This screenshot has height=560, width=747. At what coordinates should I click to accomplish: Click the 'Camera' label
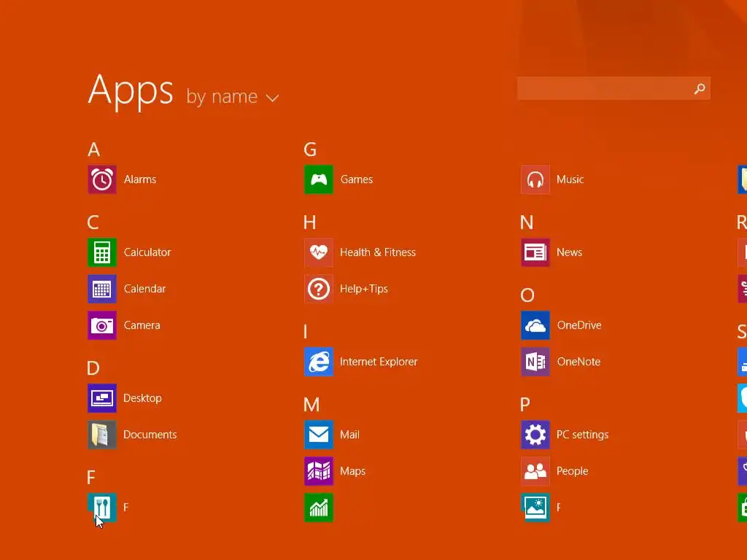pyautogui.click(x=142, y=325)
